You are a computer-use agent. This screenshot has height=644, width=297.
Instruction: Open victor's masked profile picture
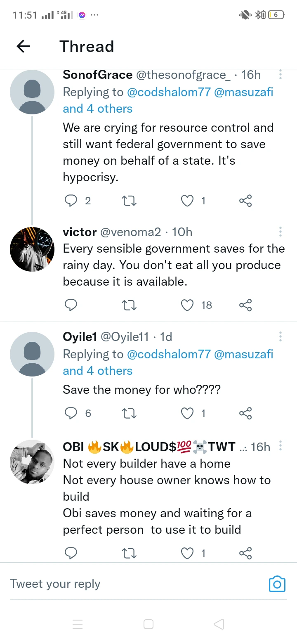32,249
